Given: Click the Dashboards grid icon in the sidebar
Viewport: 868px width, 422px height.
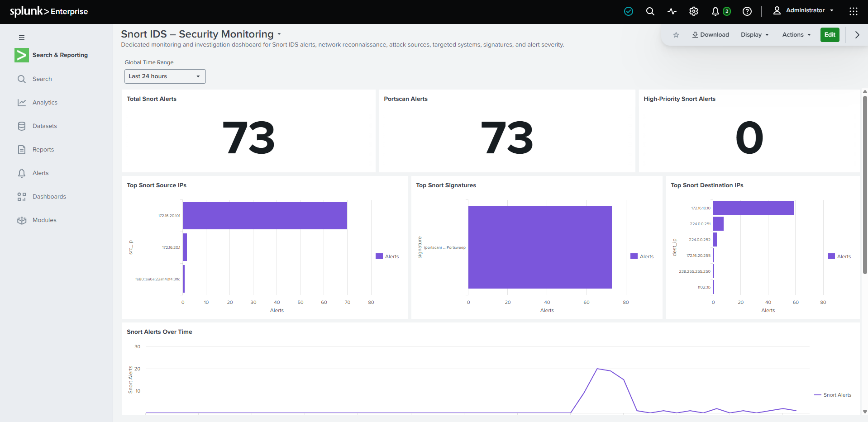Looking at the screenshot, I should [22, 197].
